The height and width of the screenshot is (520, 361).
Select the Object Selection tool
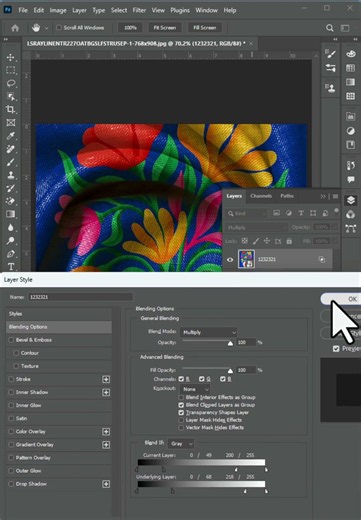[10, 97]
